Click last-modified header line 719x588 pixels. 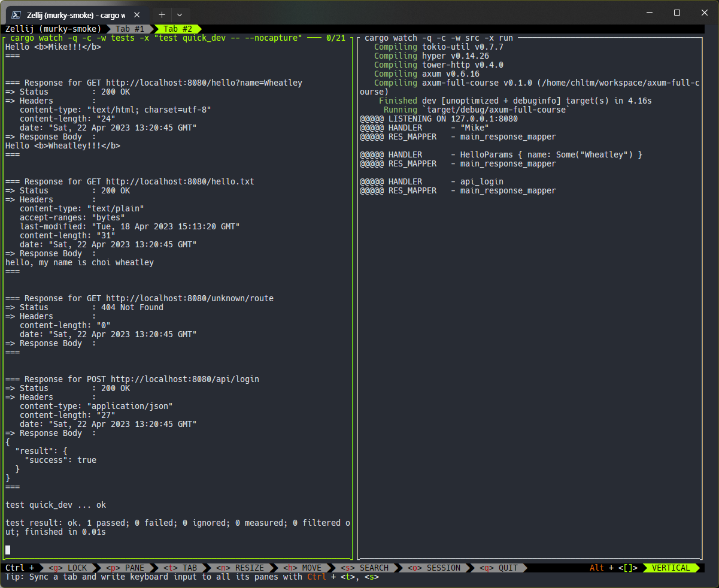click(x=130, y=226)
